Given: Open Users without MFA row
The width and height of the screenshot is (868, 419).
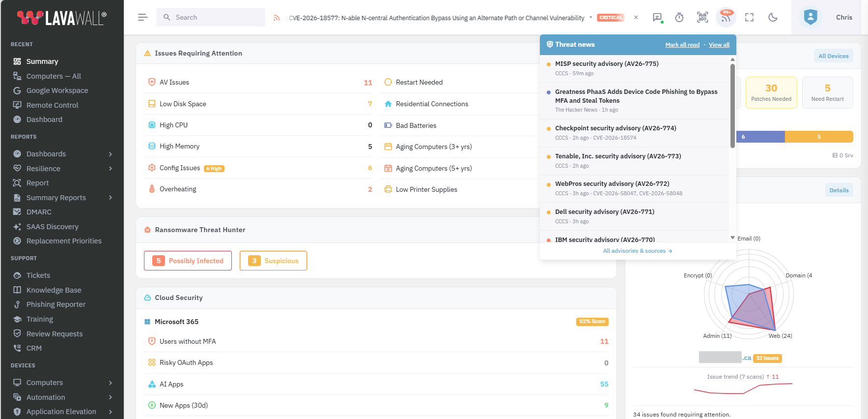Looking at the screenshot, I should coord(376,341).
